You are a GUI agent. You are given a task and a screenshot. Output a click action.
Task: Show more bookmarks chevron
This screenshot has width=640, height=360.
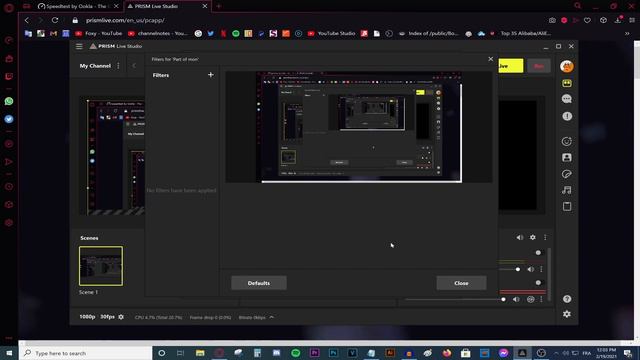(x=627, y=33)
